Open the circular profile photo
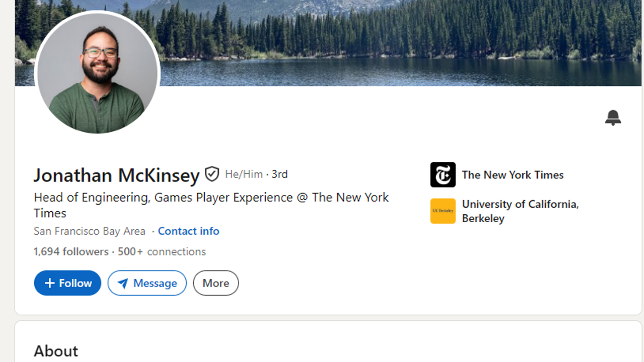This screenshot has width=644, height=362. tap(97, 73)
